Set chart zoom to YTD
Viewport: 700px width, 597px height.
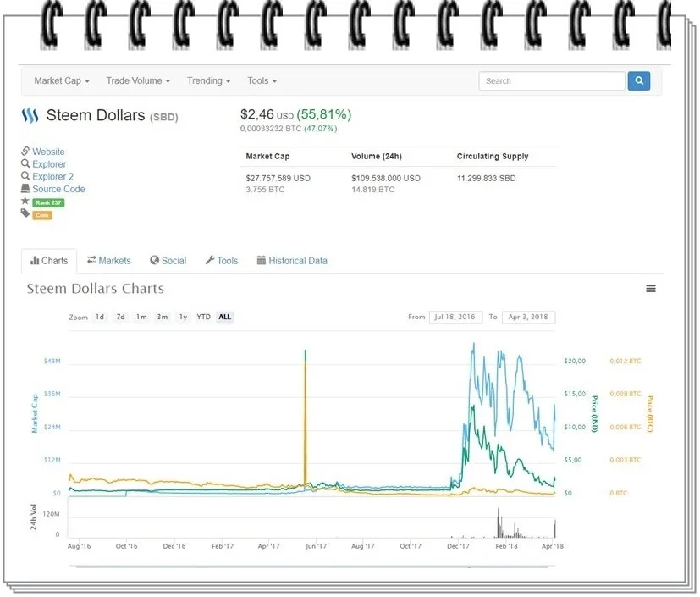(x=204, y=317)
